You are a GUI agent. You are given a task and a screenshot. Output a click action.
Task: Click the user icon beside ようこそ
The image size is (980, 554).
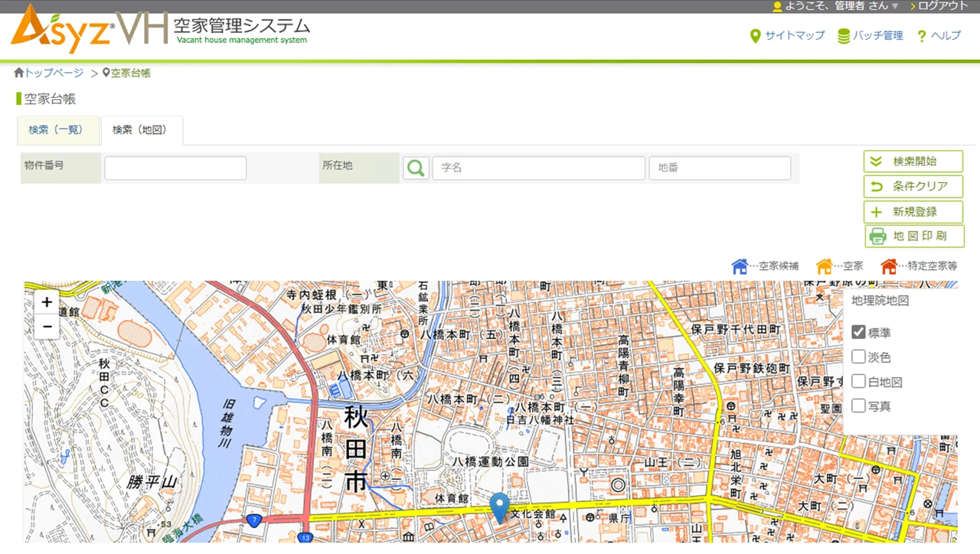point(778,6)
